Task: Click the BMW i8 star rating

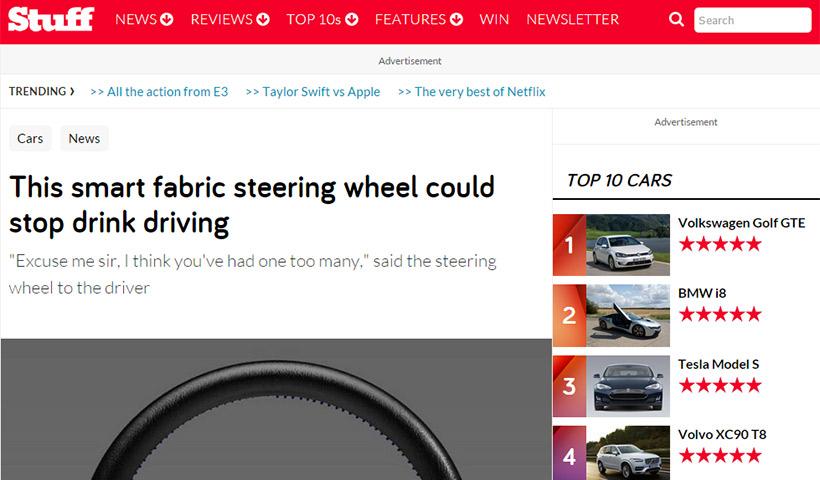Action: click(720, 314)
